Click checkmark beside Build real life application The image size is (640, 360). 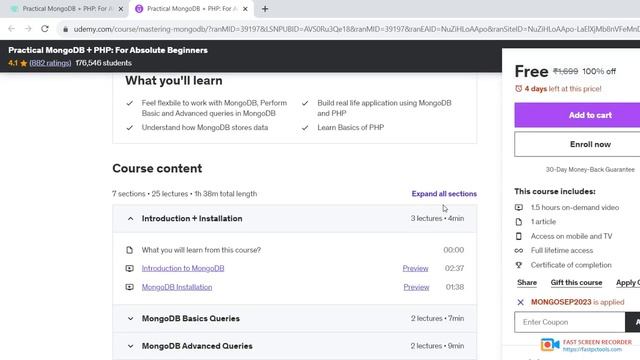coord(305,103)
